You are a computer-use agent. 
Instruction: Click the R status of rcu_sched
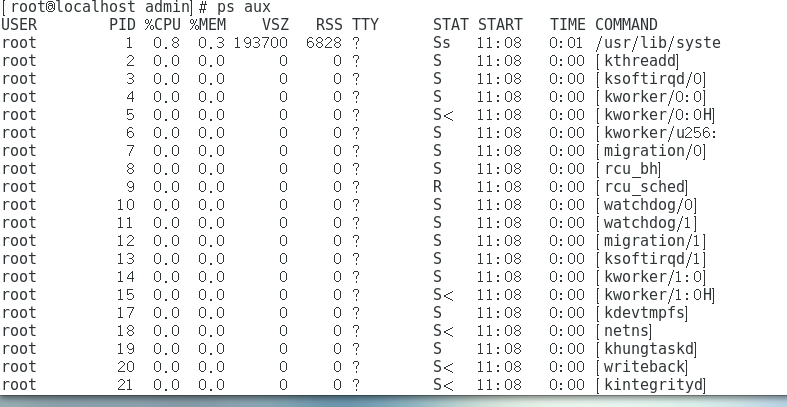point(437,187)
